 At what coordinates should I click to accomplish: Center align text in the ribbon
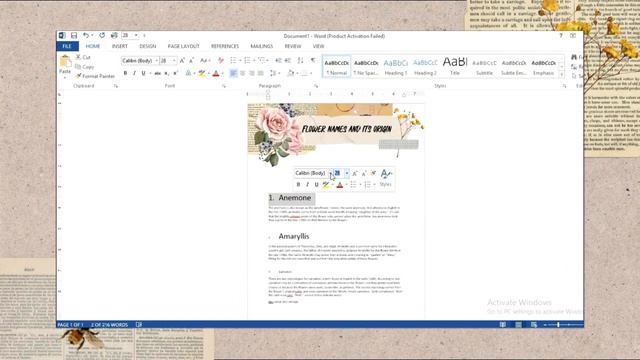[242, 73]
